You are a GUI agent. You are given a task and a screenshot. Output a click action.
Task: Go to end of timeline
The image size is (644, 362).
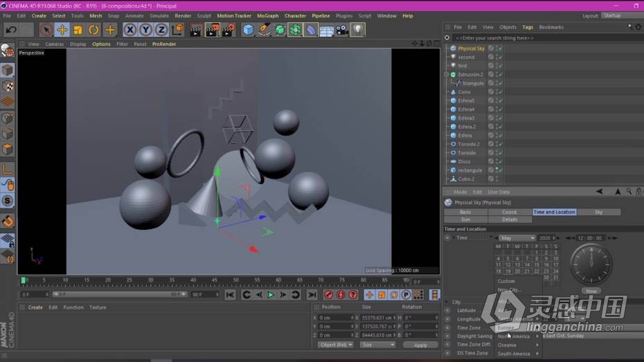pos(312,295)
